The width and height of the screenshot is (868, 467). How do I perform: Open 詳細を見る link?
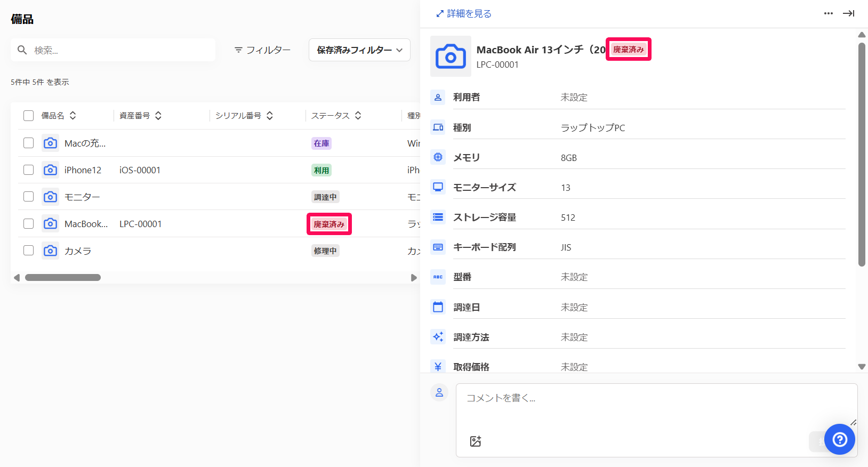[x=463, y=13]
